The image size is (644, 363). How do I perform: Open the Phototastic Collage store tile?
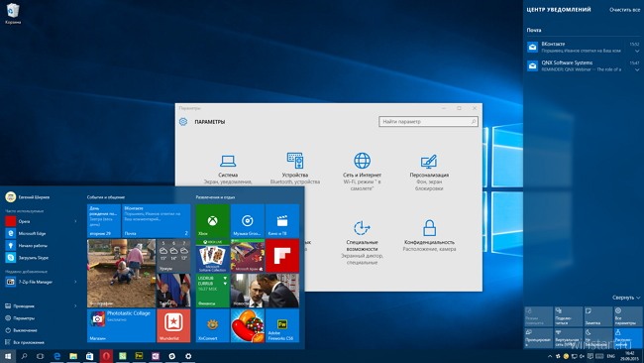pyautogui.click(x=121, y=325)
